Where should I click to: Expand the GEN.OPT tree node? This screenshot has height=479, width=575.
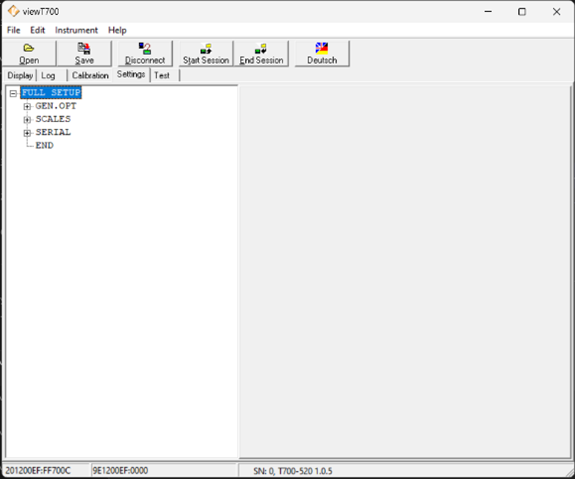click(27, 106)
